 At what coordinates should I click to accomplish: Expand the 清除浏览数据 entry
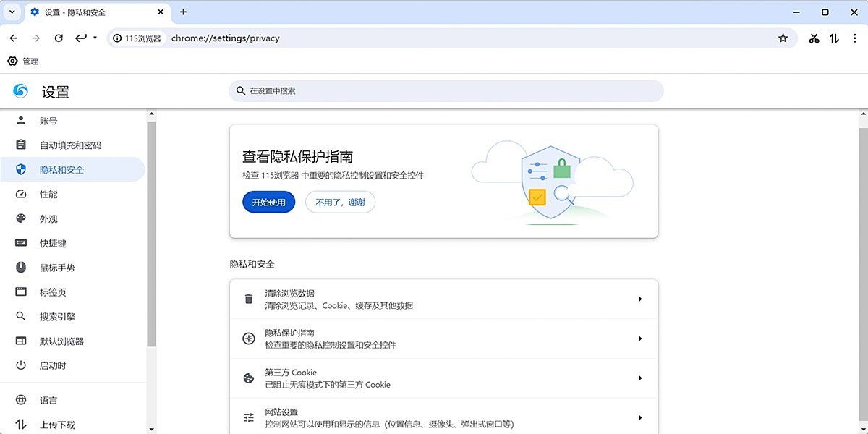pos(639,299)
